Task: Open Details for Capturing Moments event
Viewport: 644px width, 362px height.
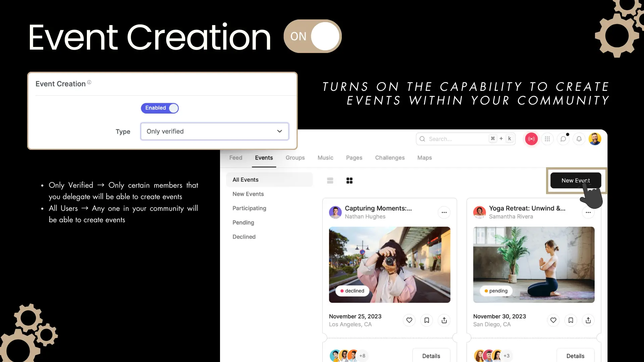Action: (x=431, y=356)
